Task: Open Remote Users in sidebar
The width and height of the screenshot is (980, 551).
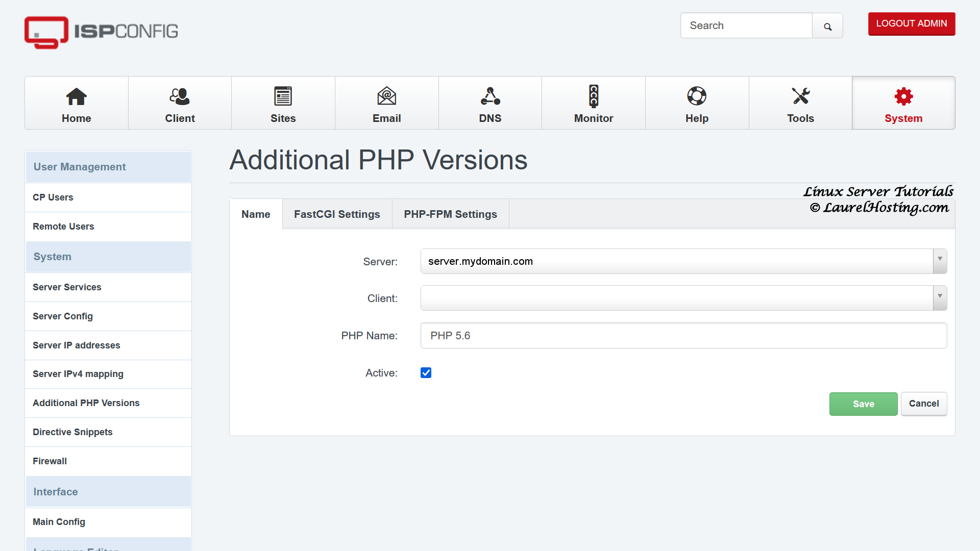Action: point(108,227)
